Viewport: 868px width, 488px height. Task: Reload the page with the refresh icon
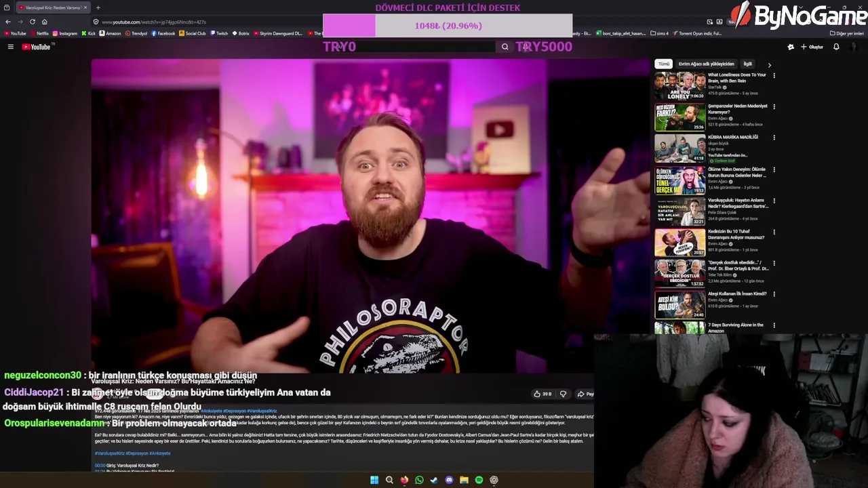[x=32, y=22]
